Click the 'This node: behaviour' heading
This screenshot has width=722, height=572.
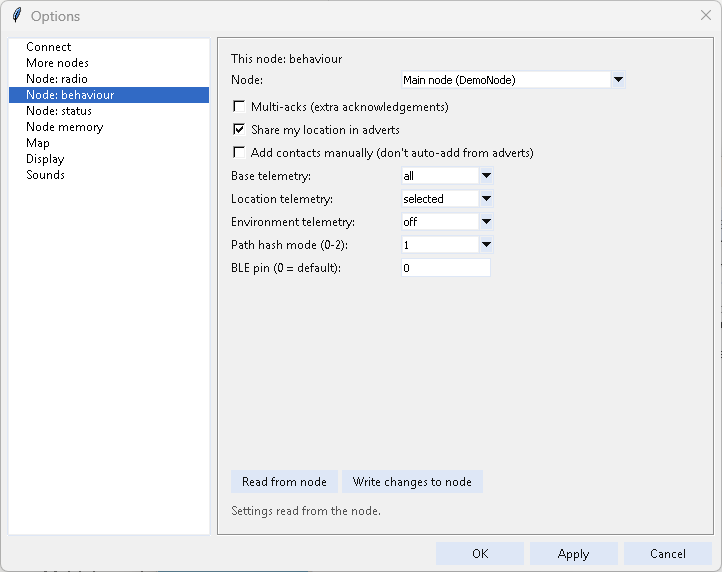click(286, 59)
